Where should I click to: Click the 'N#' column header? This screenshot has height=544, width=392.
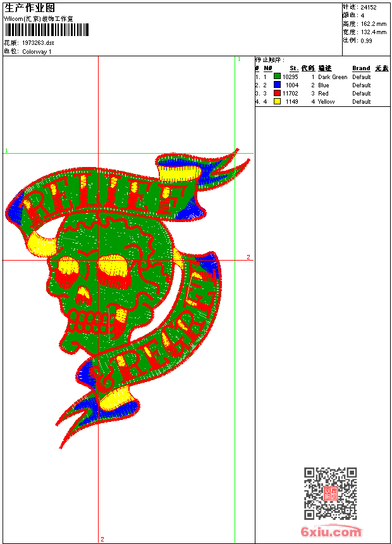267,68
